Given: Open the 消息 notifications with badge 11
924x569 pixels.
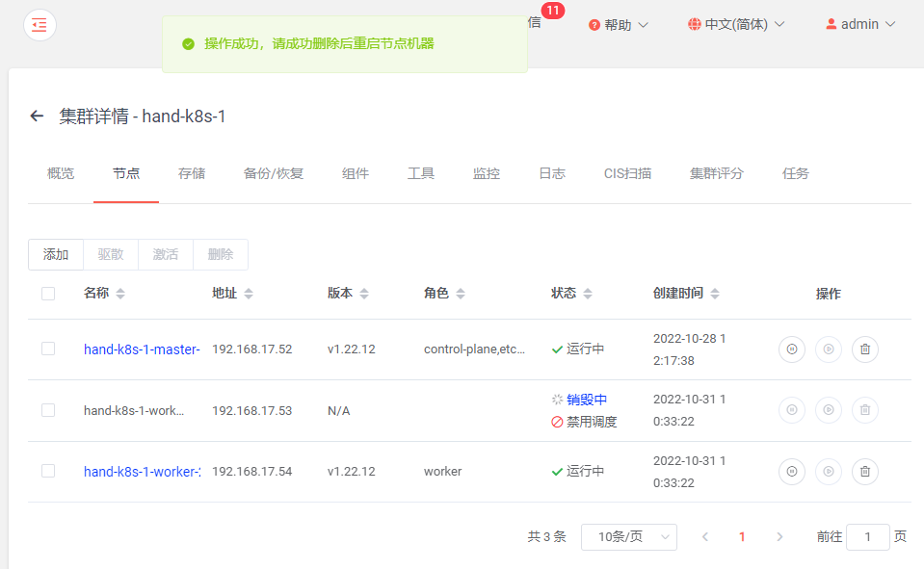Looking at the screenshot, I should coord(536,23).
